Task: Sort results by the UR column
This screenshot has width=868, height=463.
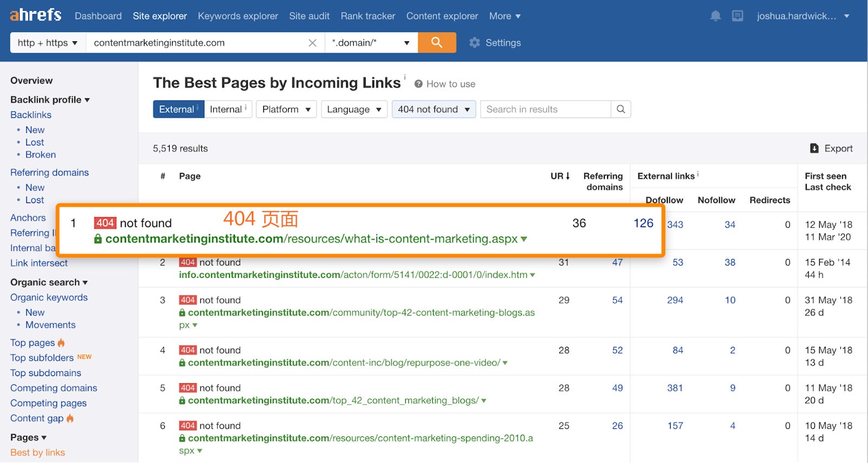Action: 560,176
